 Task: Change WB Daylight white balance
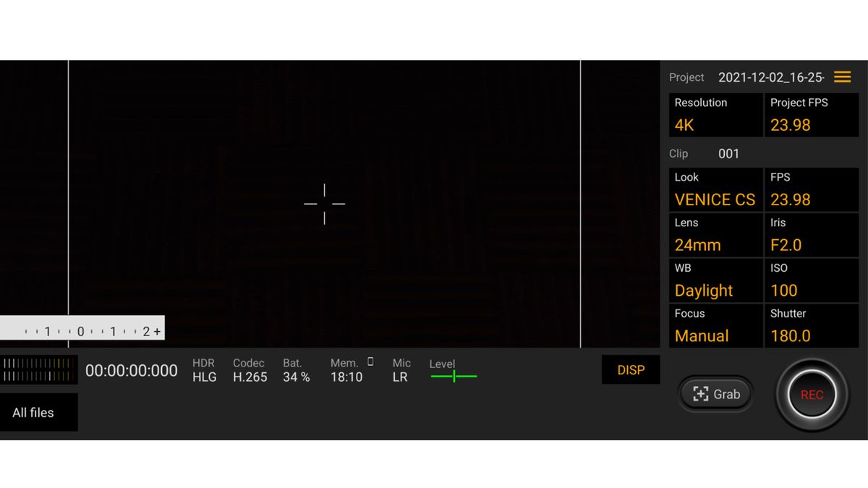point(716,281)
